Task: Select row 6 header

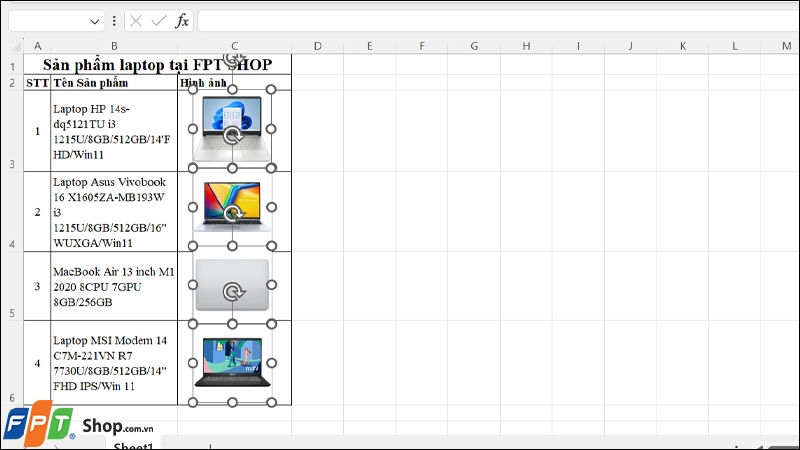Action: (x=12, y=363)
